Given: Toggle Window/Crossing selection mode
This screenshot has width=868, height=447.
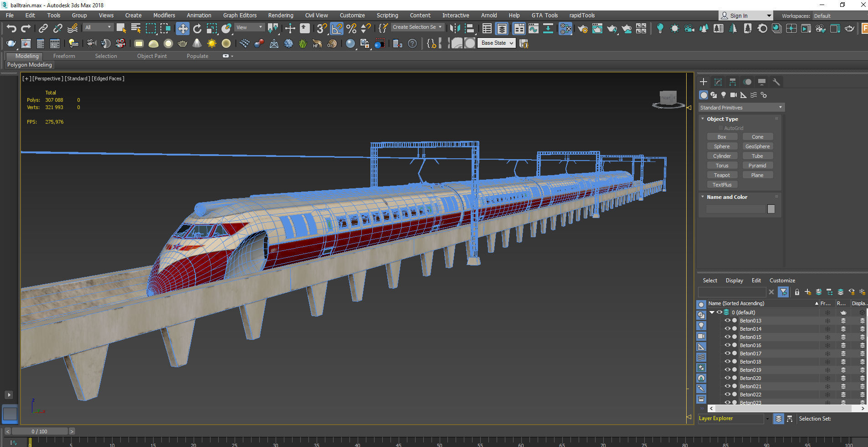Looking at the screenshot, I should click(x=165, y=29).
